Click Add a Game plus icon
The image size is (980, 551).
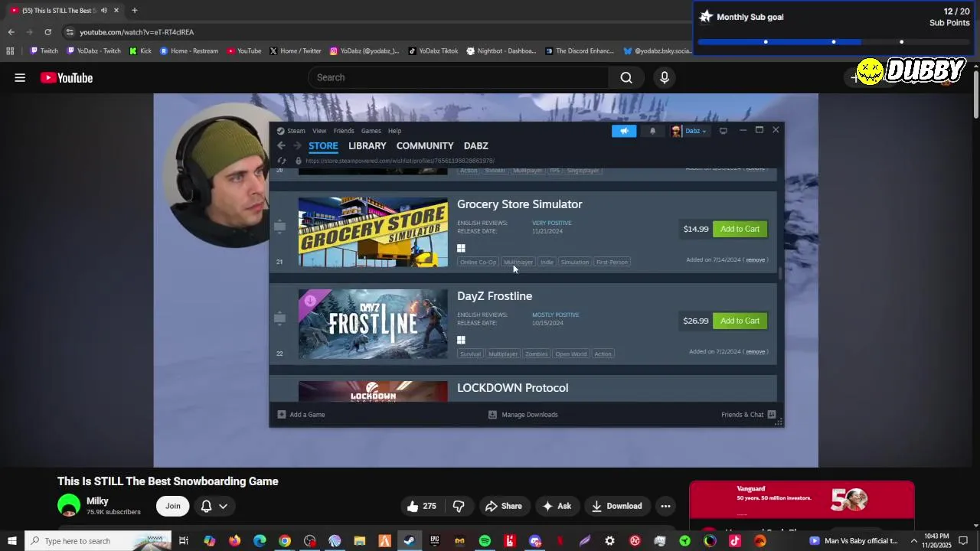(282, 415)
